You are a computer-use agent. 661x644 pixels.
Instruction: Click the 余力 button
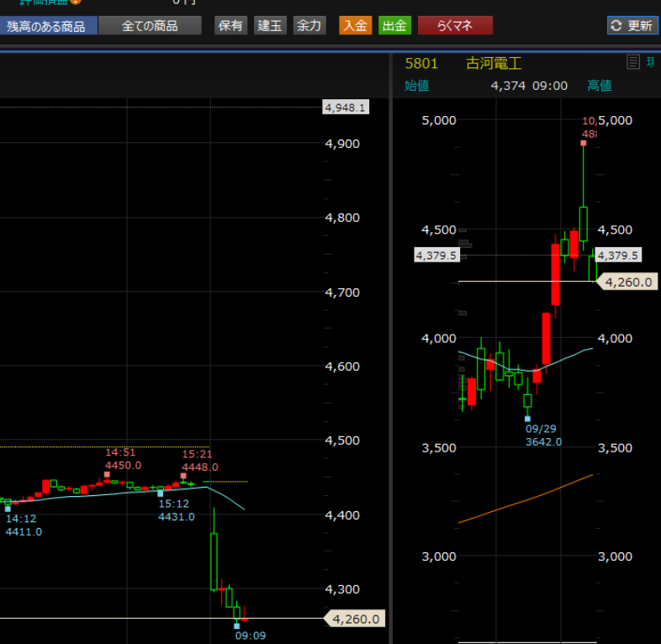tap(309, 26)
